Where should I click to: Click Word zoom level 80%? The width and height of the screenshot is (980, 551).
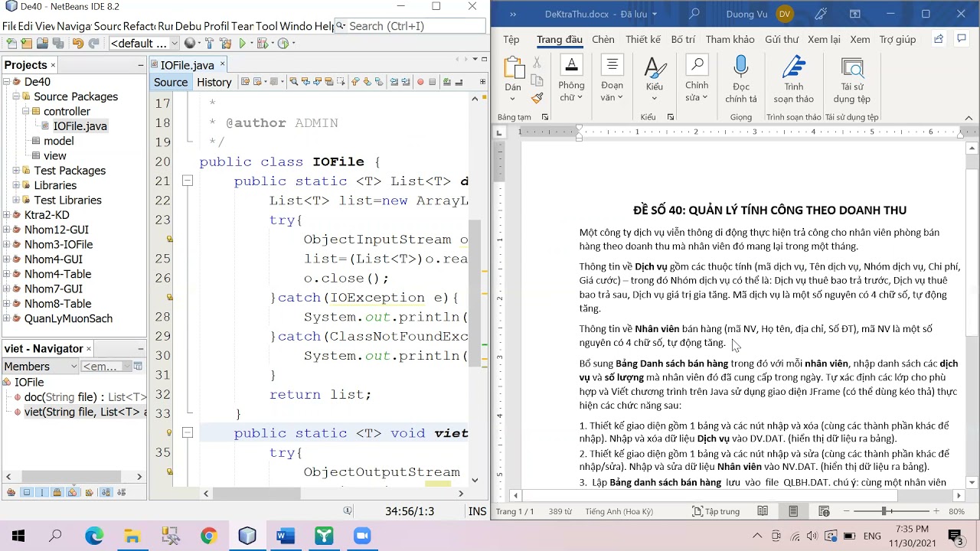tap(956, 511)
